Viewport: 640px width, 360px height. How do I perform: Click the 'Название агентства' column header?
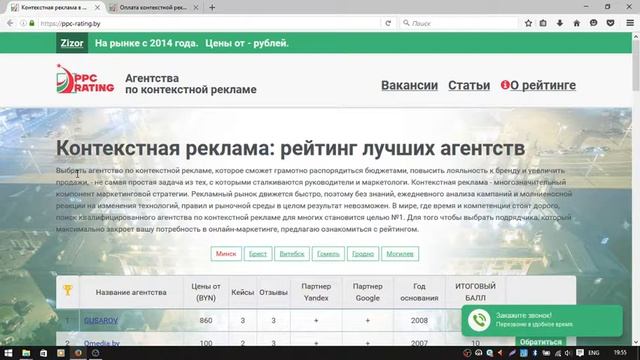tap(131, 292)
